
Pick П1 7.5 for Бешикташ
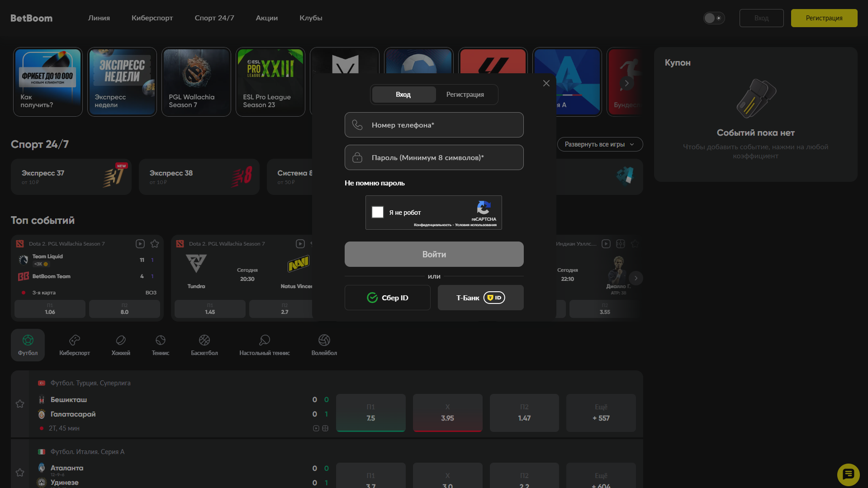point(371,413)
